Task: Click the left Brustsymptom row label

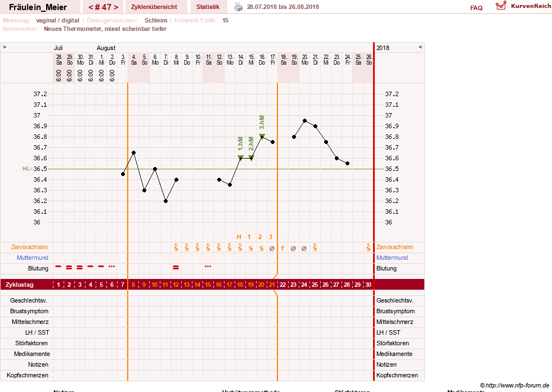Action: [x=29, y=311]
